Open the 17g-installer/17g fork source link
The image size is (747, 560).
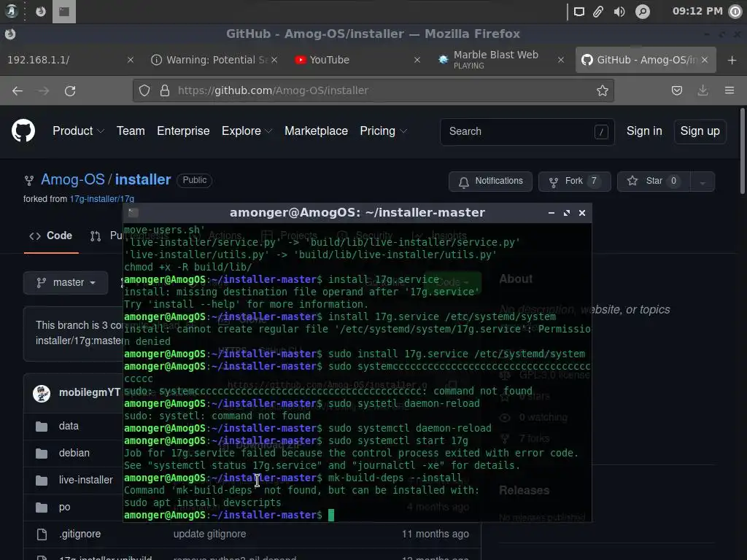102,199
